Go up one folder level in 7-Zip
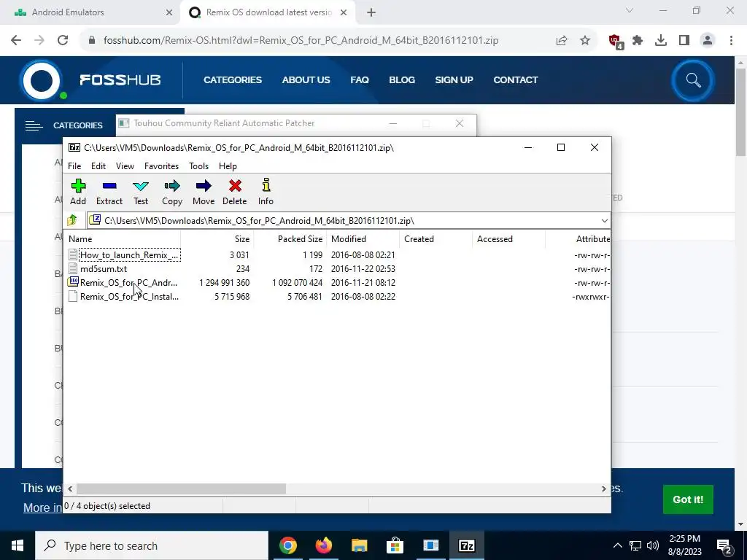This screenshot has width=747, height=560. click(72, 220)
